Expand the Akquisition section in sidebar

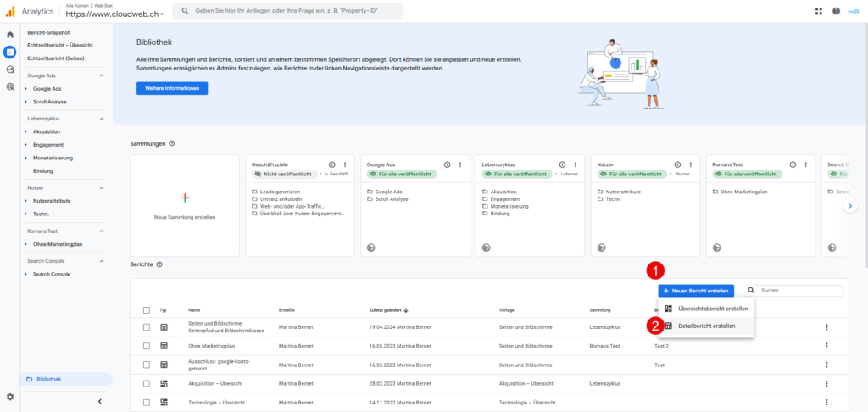26,131
